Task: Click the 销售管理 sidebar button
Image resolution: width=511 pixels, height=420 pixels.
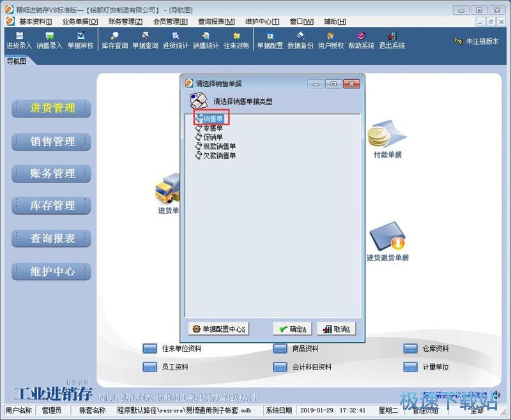Action: pos(51,141)
